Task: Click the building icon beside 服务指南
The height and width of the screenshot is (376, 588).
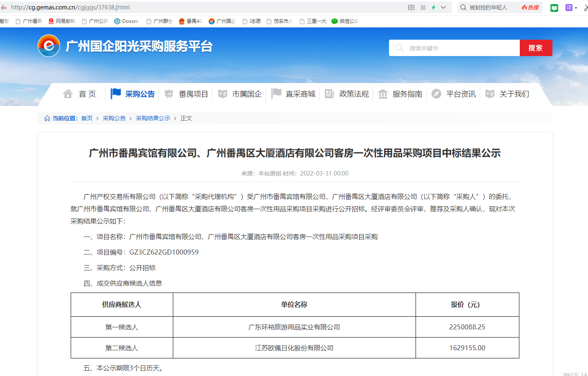Action: coord(383,94)
